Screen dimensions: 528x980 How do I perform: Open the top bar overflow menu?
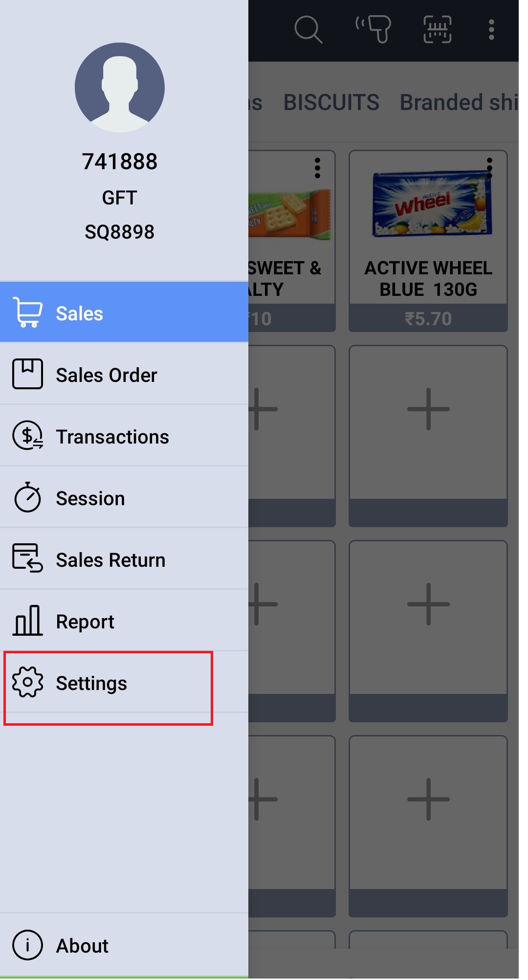click(x=491, y=29)
